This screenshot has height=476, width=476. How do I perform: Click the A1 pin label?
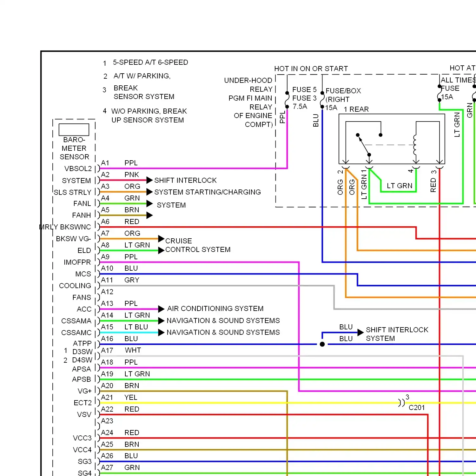coord(105,163)
